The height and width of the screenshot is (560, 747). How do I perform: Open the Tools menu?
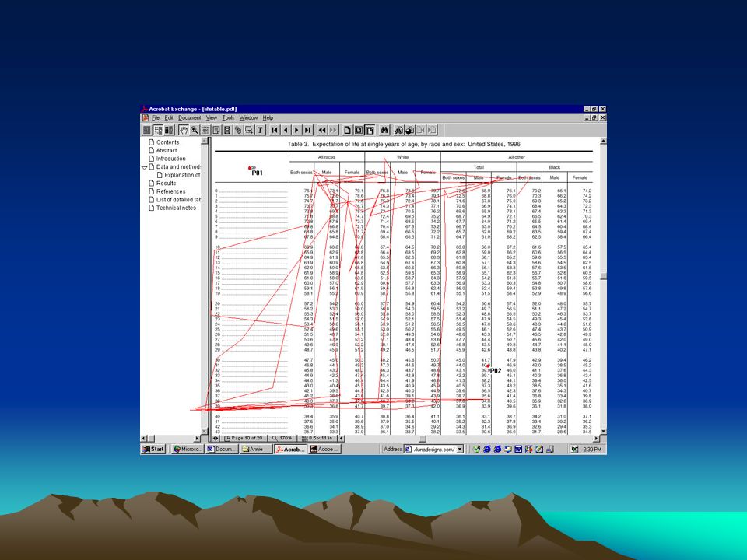(x=228, y=117)
